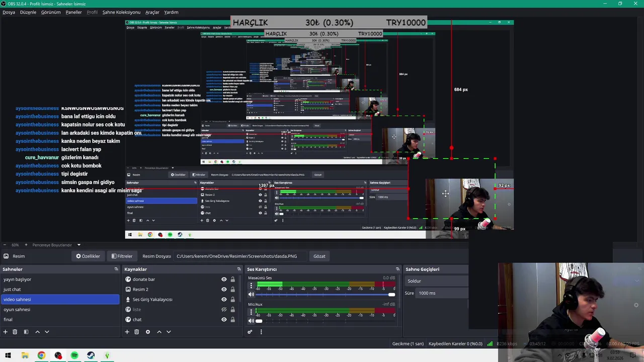Unlock the Resim 2 source
Viewport: 644px width, 362px height.
coord(232,290)
